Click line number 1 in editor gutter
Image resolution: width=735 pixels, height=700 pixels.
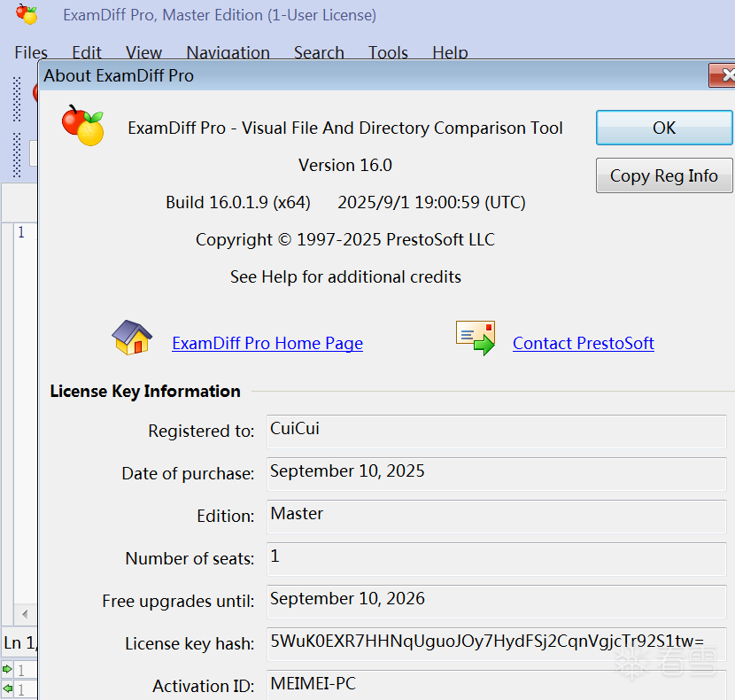coord(21,232)
